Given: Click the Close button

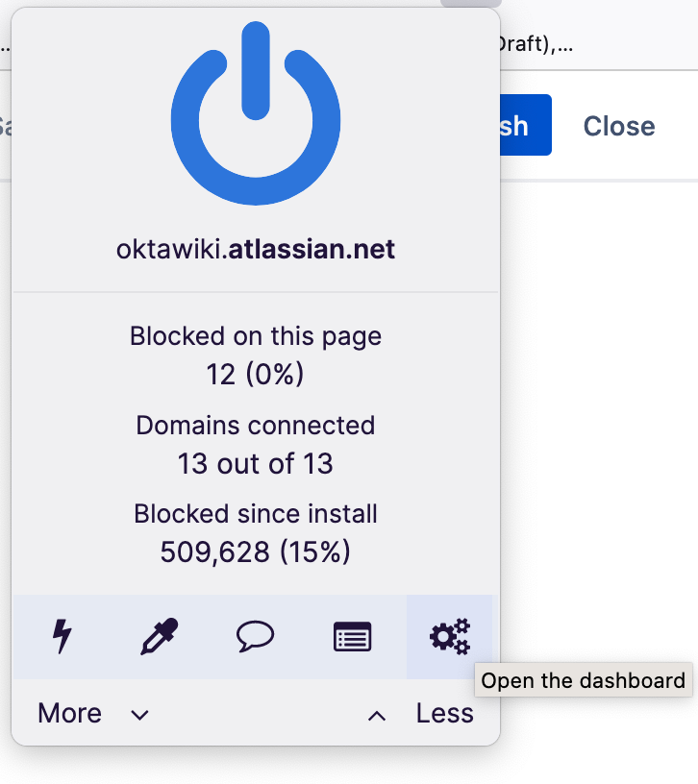Looking at the screenshot, I should point(618,126).
